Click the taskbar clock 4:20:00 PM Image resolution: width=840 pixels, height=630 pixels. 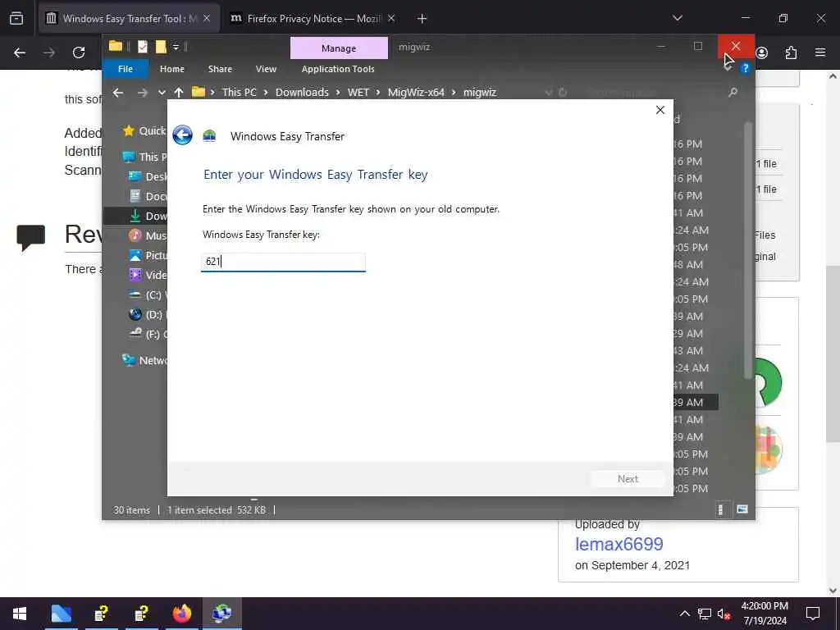[x=765, y=606]
